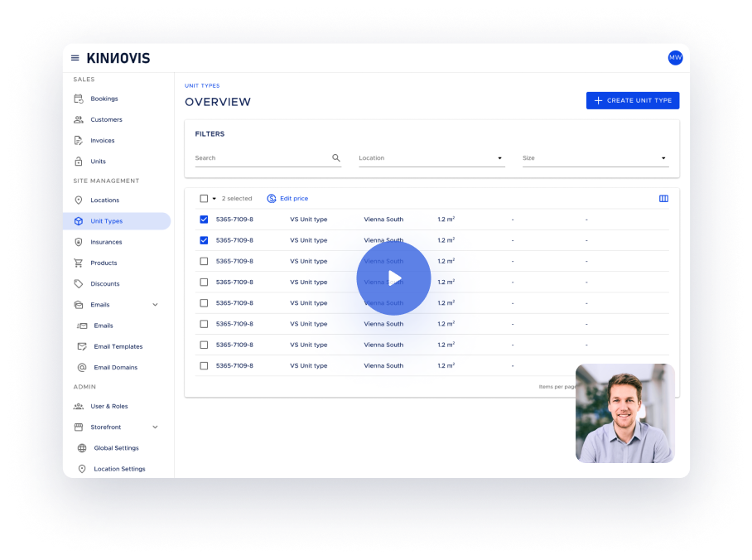Viewport: 752px width, 560px height.
Task: Click the Edit price action
Action: click(x=287, y=199)
